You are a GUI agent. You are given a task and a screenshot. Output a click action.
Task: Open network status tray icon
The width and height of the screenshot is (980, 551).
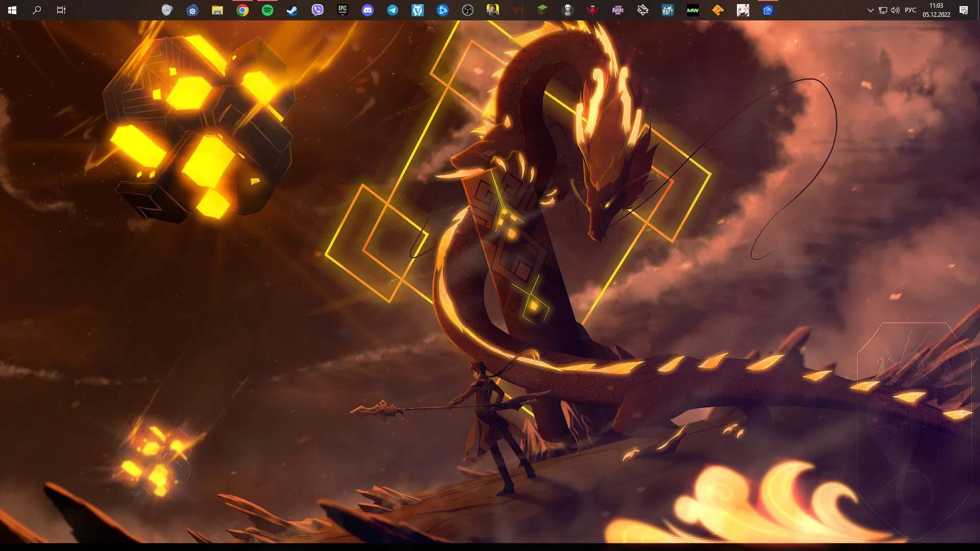tap(883, 10)
